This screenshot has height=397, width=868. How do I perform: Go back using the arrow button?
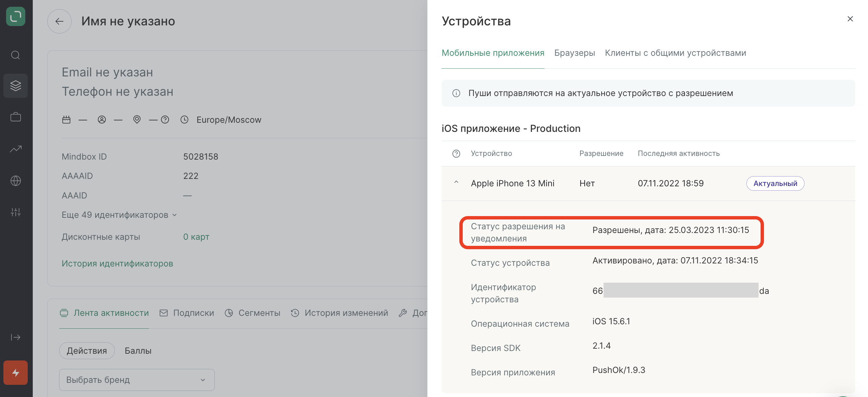(x=59, y=21)
